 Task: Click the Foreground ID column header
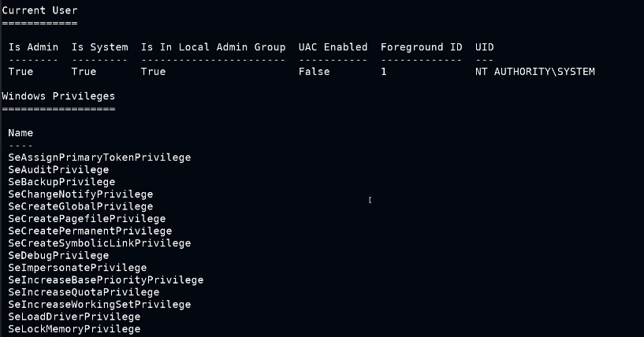point(421,47)
